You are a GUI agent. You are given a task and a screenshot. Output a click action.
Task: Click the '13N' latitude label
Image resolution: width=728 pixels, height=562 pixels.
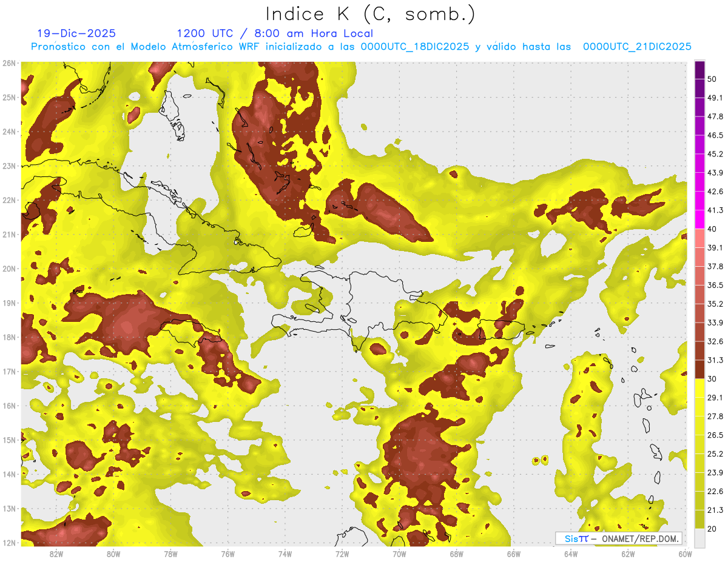tap(8, 509)
